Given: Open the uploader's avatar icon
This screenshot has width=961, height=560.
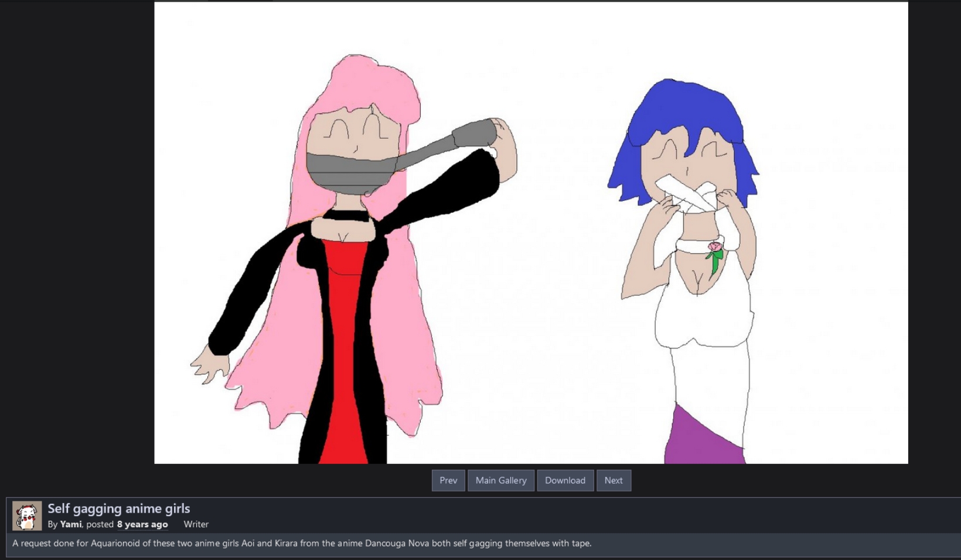Looking at the screenshot, I should point(27,516).
